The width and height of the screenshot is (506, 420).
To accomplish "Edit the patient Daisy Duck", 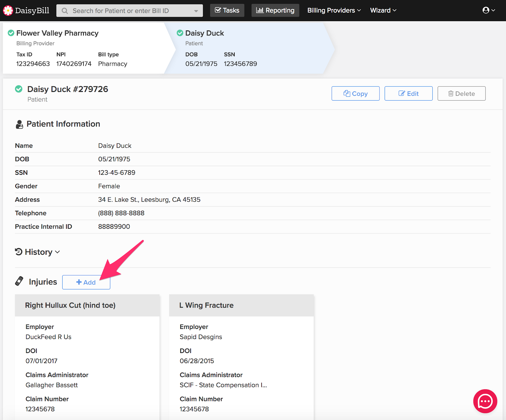I will 408,94.
